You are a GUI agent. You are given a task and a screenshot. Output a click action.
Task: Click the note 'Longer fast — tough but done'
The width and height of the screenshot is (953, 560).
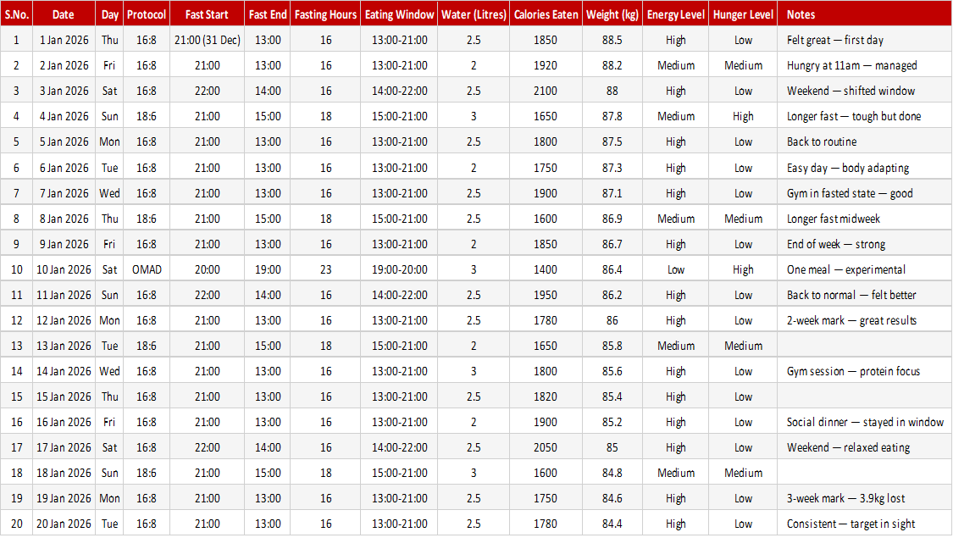click(853, 117)
